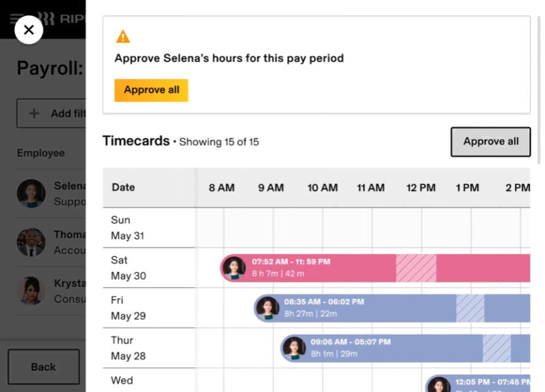Dismiss the timecards panel with the X button
The height and width of the screenshot is (392, 545).
coord(29,30)
